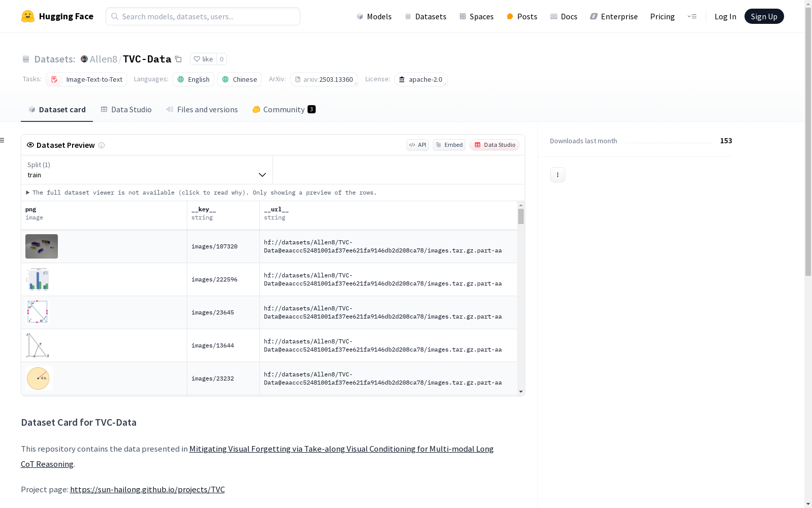The width and height of the screenshot is (812, 508).
Task: Open Spaces in the top navigation
Action: tap(477, 16)
